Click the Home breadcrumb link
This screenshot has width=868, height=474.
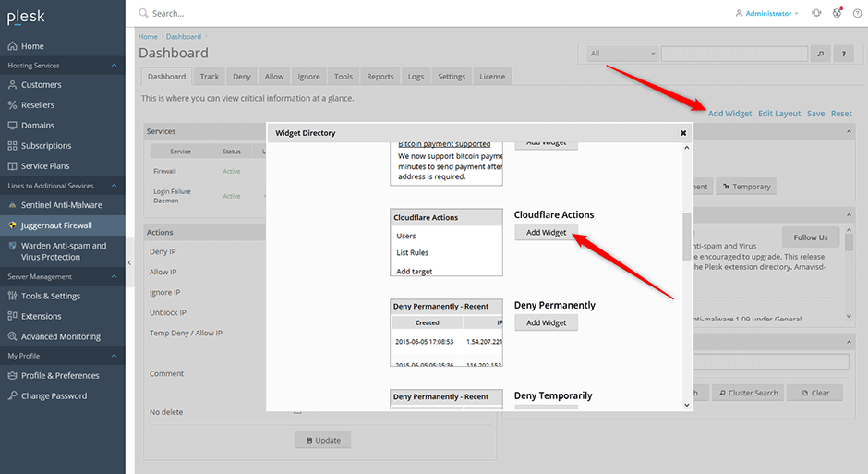point(148,37)
